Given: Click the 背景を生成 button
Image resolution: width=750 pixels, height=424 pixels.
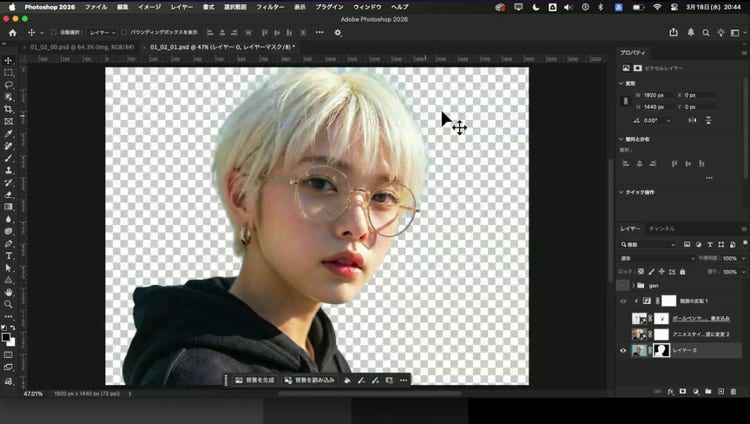Looking at the screenshot, I should [254, 380].
